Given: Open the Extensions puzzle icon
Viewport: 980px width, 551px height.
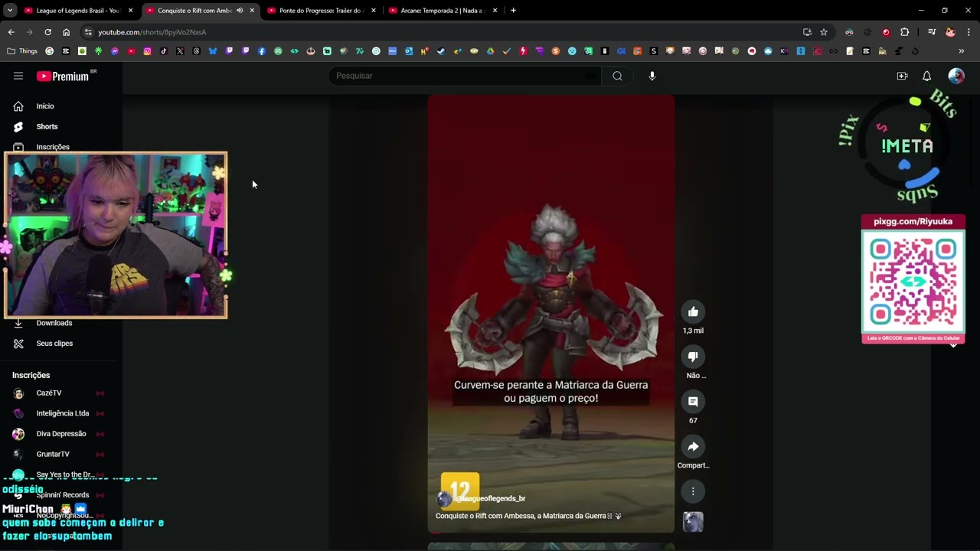Looking at the screenshot, I should click(x=904, y=32).
